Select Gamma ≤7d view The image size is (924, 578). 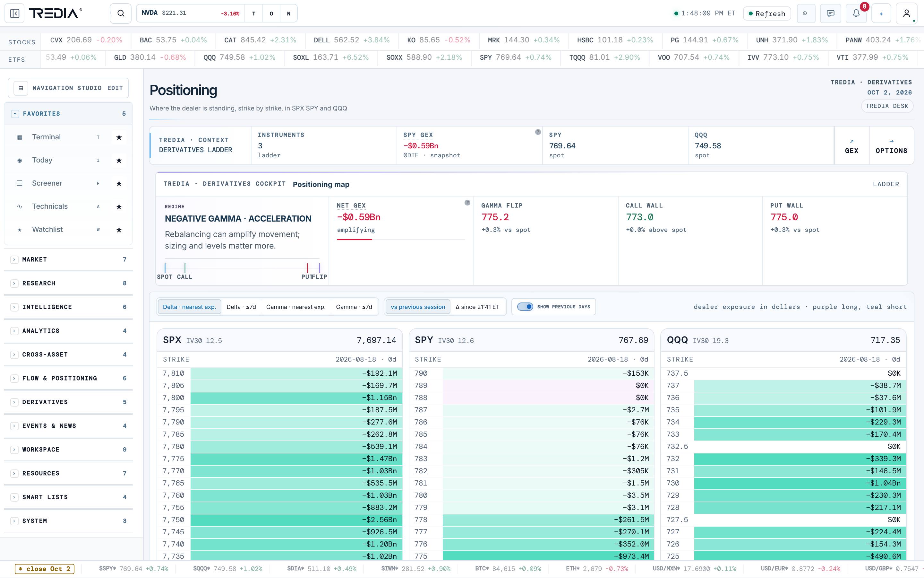354,307
